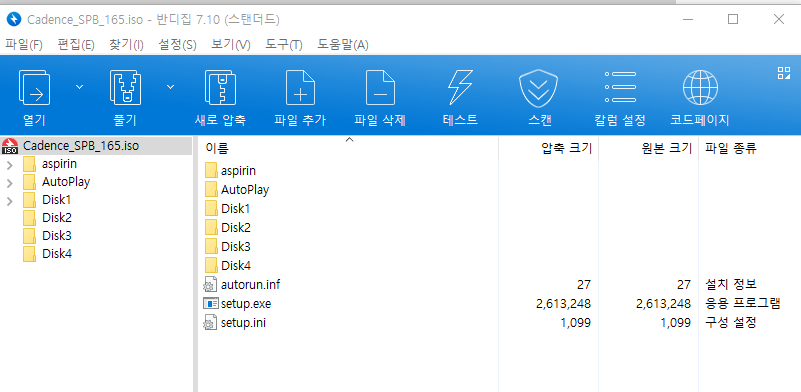The image size is (801, 392).
Task: Click the New Archive (새로 압축) icon
Action: tap(220, 87)
